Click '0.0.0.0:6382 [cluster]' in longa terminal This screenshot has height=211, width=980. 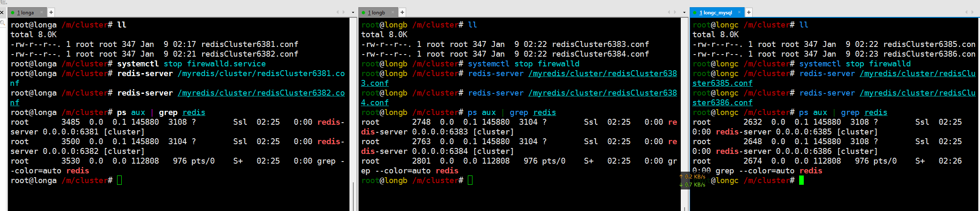94,151
